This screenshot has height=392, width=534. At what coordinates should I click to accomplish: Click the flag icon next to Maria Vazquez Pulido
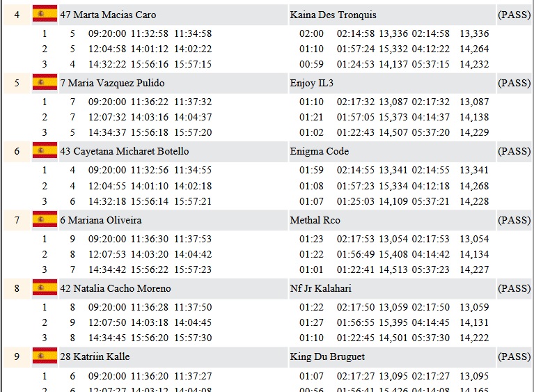click(45, 83)
